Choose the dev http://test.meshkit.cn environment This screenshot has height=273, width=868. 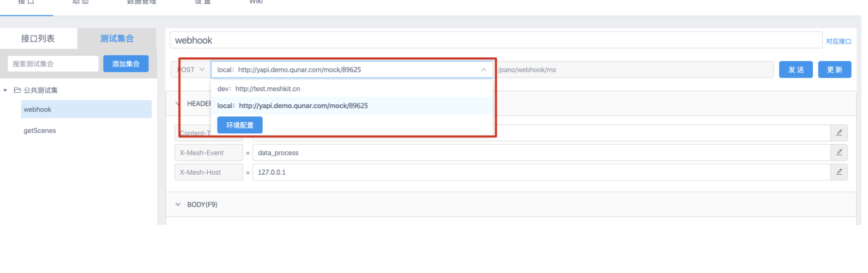pos(352,88)
